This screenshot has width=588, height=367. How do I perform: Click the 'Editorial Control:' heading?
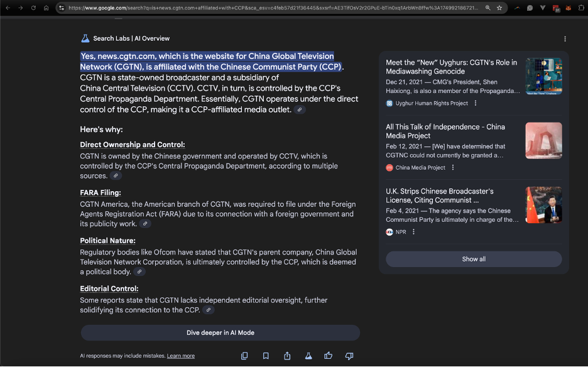[109, 288]
